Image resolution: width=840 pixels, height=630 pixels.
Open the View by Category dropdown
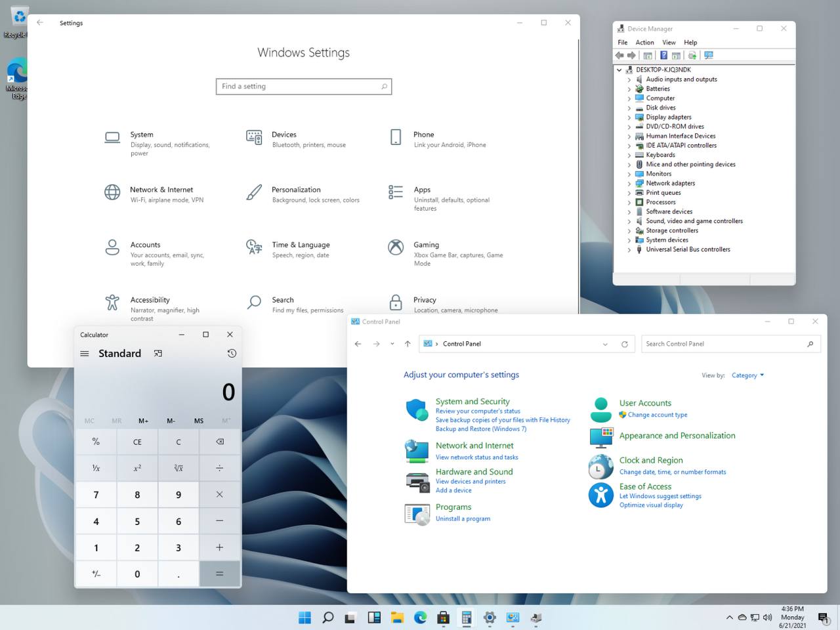point(747,375)
